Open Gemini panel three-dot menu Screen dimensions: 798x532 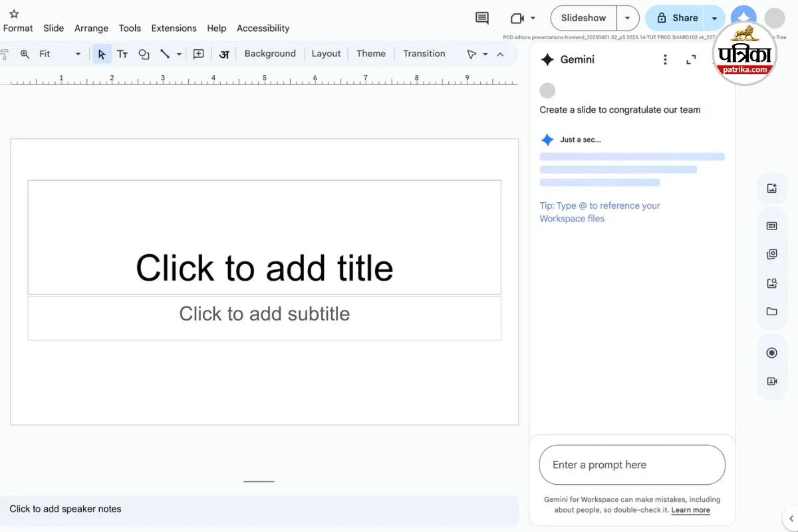coord(665,60)
